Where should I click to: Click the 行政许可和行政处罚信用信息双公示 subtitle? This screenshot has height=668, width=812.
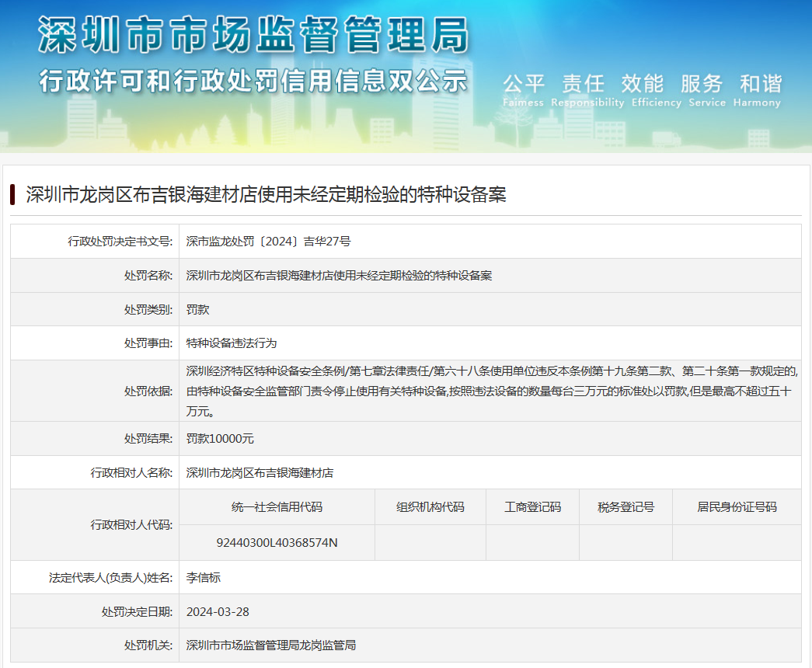(253, 81)
